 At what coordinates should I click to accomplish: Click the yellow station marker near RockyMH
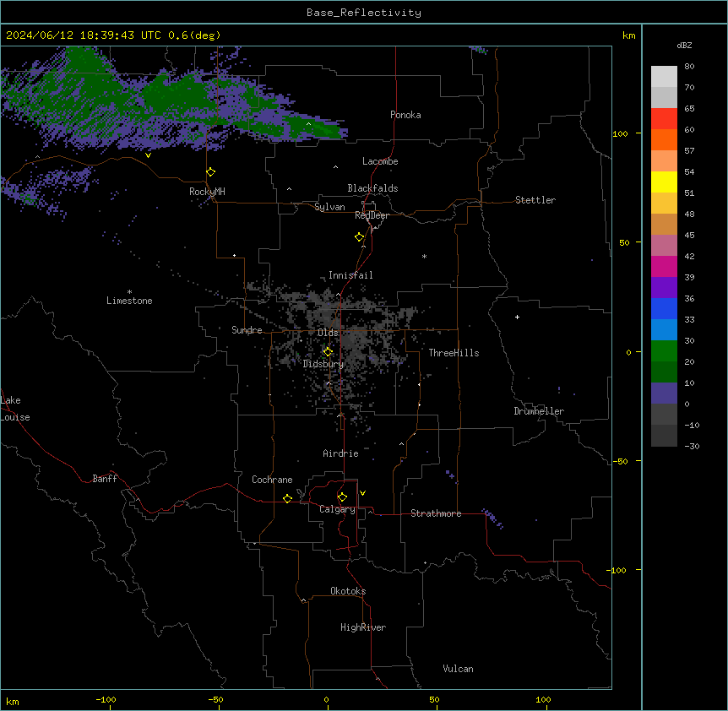[211, 172]
